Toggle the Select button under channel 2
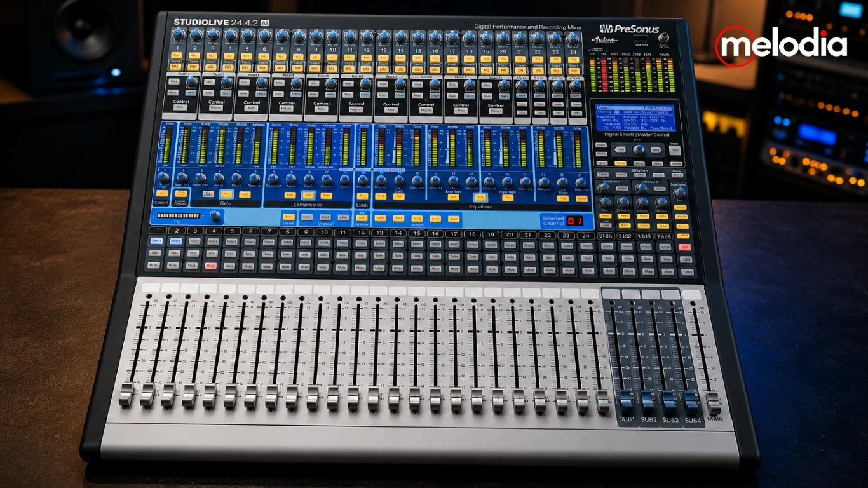The height and width of the screenshot is (488, 868). (175, 241)
